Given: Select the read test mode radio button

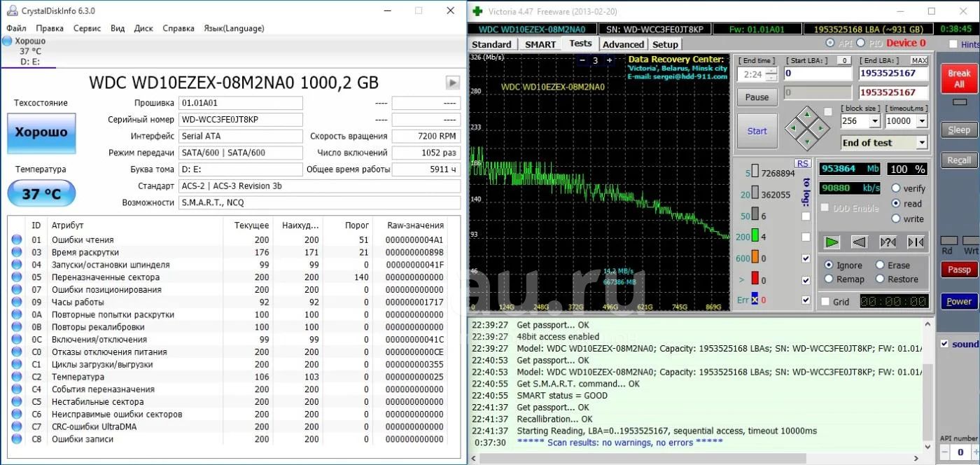Looking at the screenshot, I should pos(896,204).
